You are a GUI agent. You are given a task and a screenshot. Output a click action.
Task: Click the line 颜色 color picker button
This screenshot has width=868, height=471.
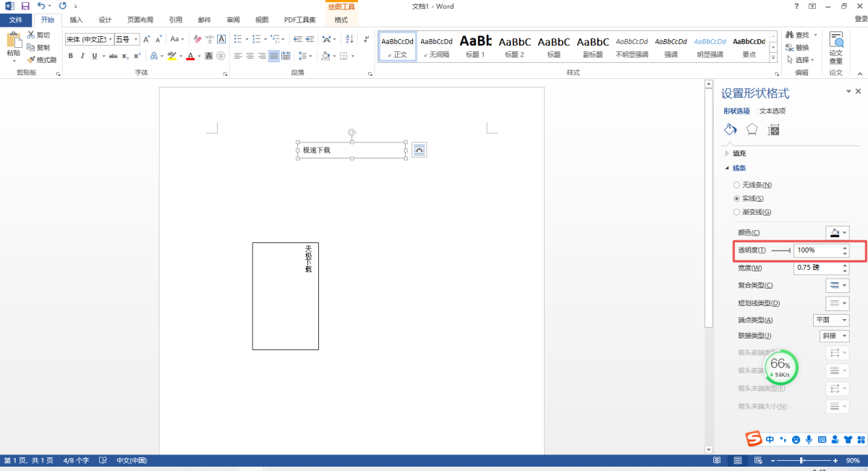[837, 232]
